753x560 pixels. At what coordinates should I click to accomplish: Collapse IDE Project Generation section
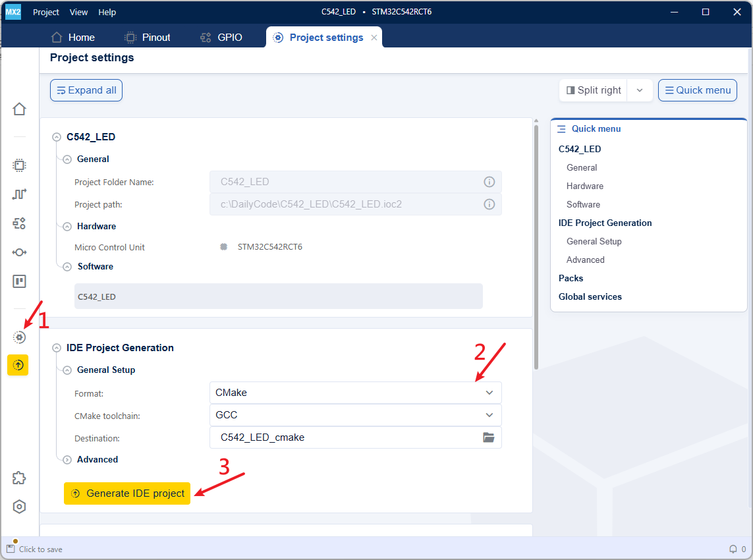(x=57, y=348)
